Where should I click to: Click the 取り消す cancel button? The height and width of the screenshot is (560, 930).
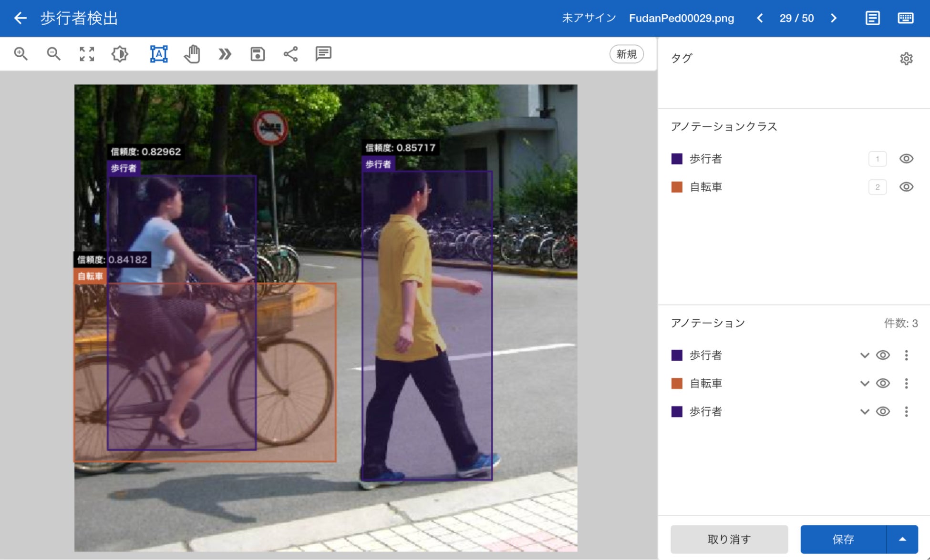(x=729, y=539)
